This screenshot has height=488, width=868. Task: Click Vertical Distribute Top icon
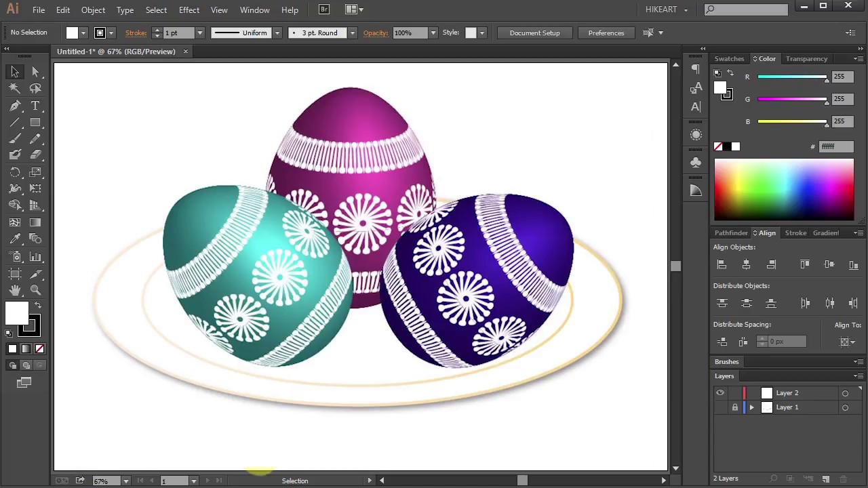point(722,303)
